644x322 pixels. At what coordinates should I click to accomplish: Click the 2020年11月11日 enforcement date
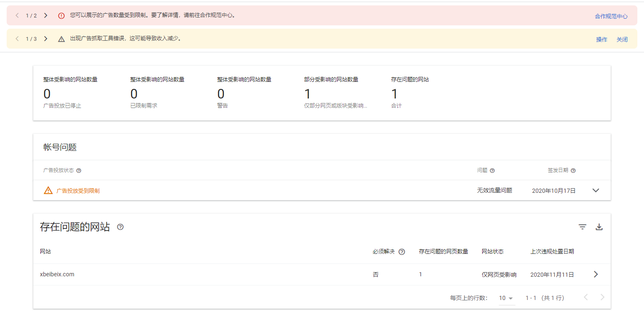tap(552, 275)
